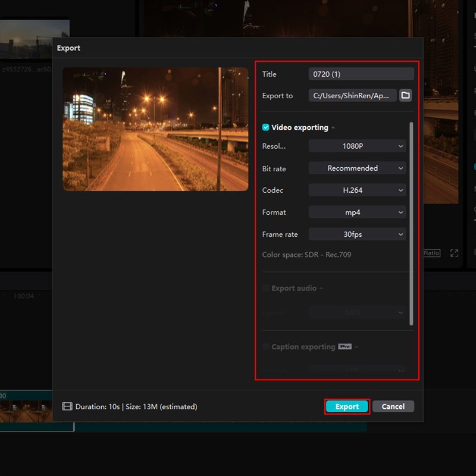Screen dimensions: 476x476
Task: Click the folder icon to browse export location
Action: pyautogui.click(x=405, y=95)
